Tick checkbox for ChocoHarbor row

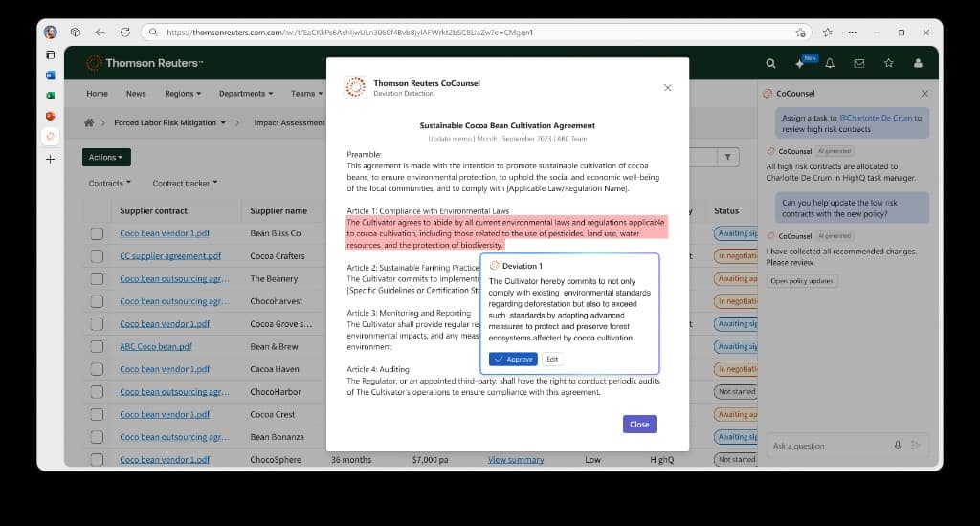tap(97, 392)
